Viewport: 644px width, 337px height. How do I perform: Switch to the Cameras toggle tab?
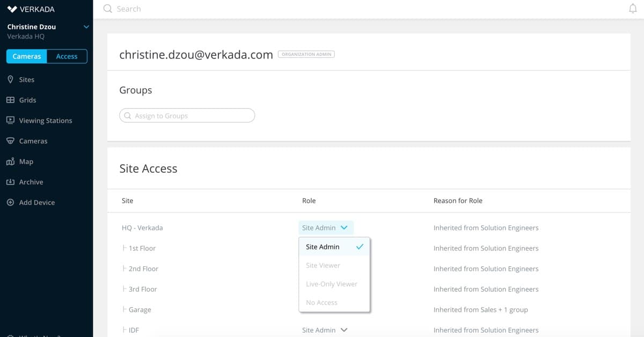coord(27,56)
